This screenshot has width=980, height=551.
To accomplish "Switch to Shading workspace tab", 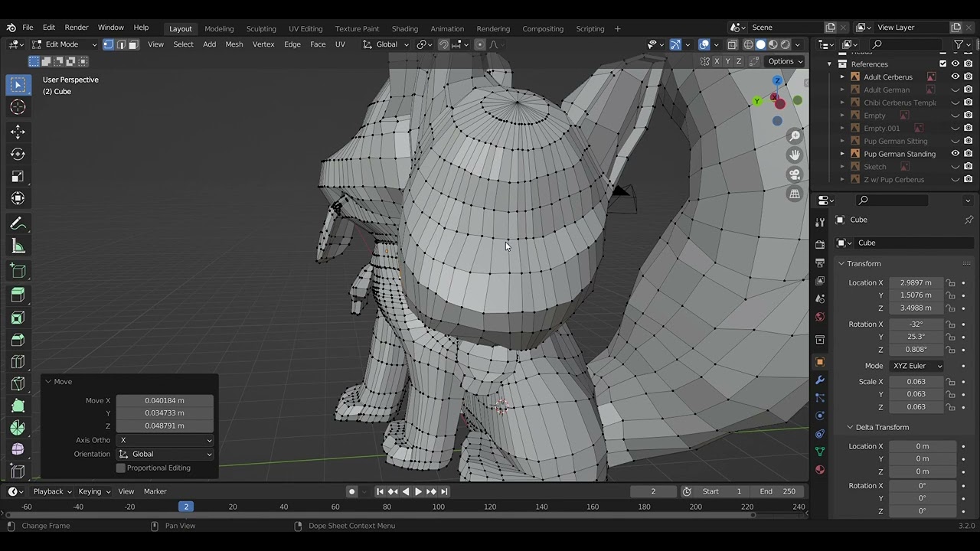I will coord(404,28).
